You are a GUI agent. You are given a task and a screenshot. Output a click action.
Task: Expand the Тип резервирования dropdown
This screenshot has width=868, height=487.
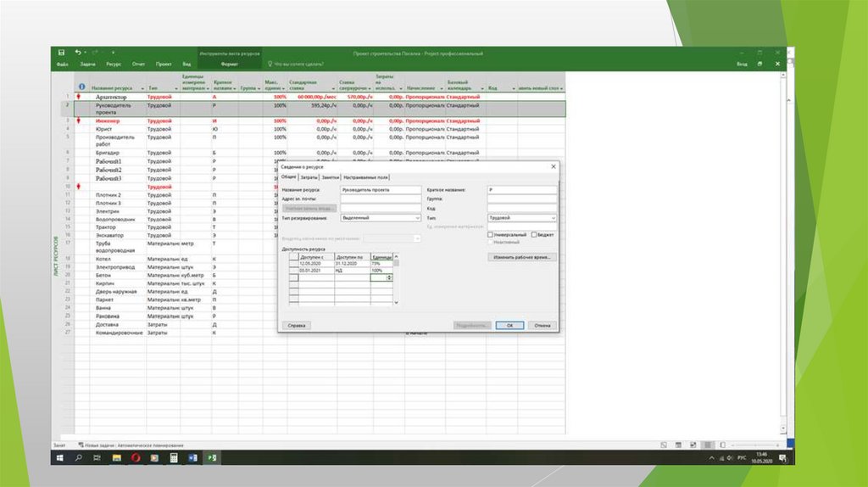click(418, 218)
